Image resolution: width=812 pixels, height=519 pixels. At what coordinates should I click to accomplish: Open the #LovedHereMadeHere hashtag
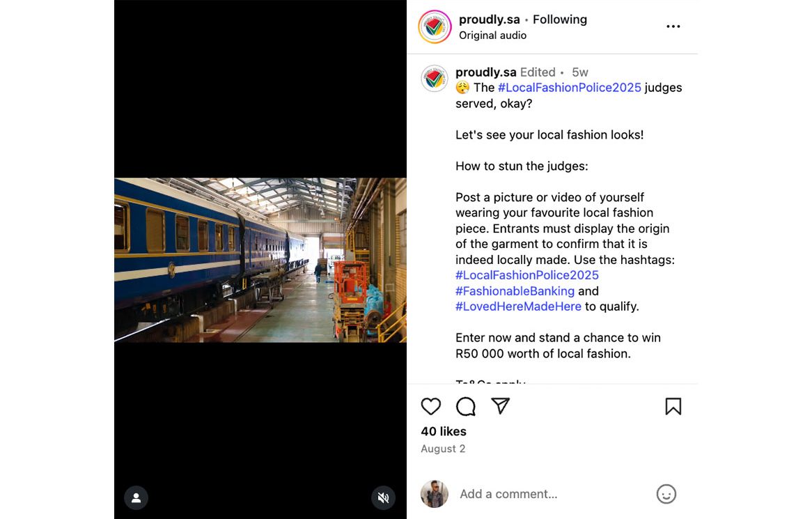click(518, 307)
